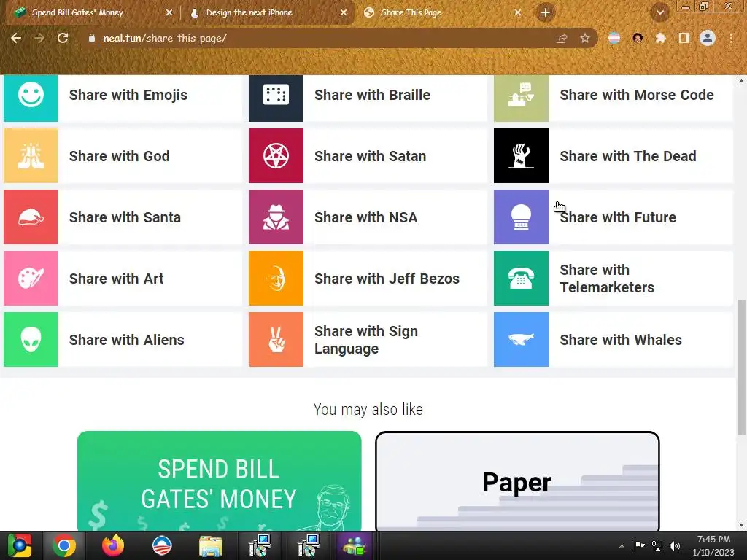747x560 pixels.
Task: Open Chrome three-dot menu
Action: pyautogui.click(x=731, y=38)
